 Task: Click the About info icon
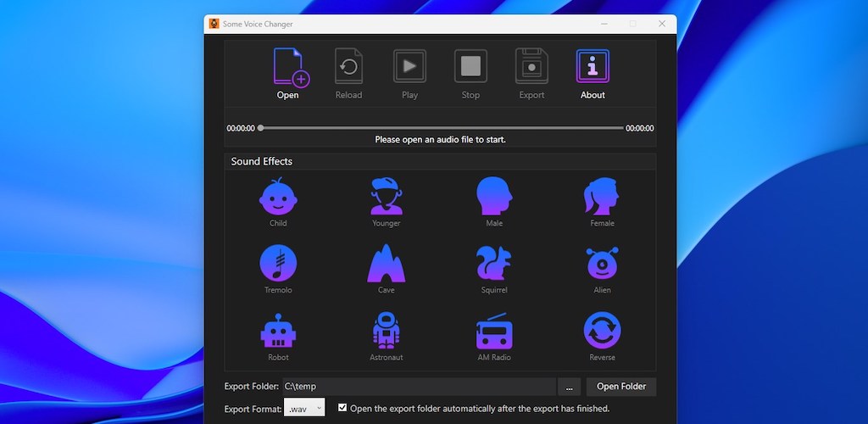click(x=593, y=67)
